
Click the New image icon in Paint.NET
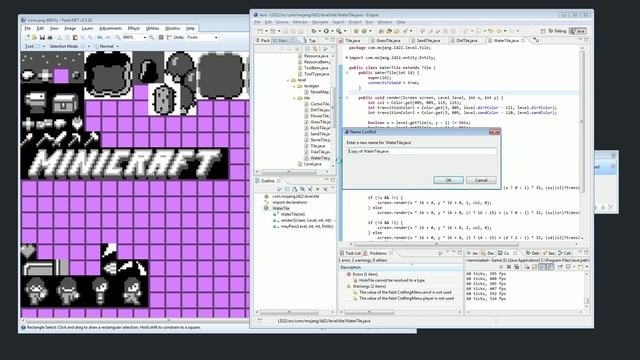pyautogui.click(x=27, y=37)
